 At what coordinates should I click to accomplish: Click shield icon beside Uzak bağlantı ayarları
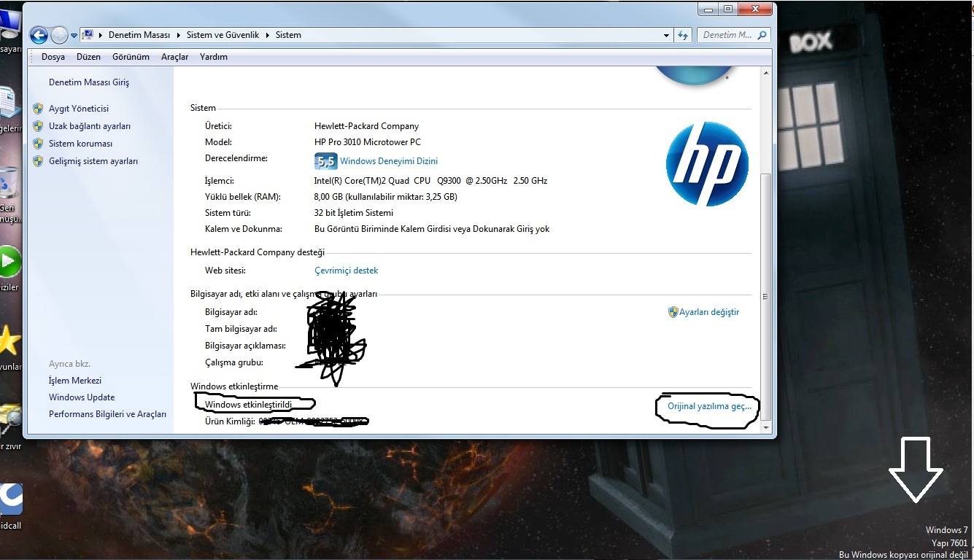38,126
